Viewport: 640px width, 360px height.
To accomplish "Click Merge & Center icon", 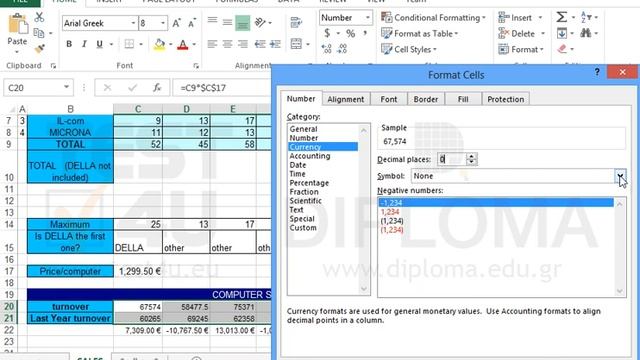I will (296, 44).
